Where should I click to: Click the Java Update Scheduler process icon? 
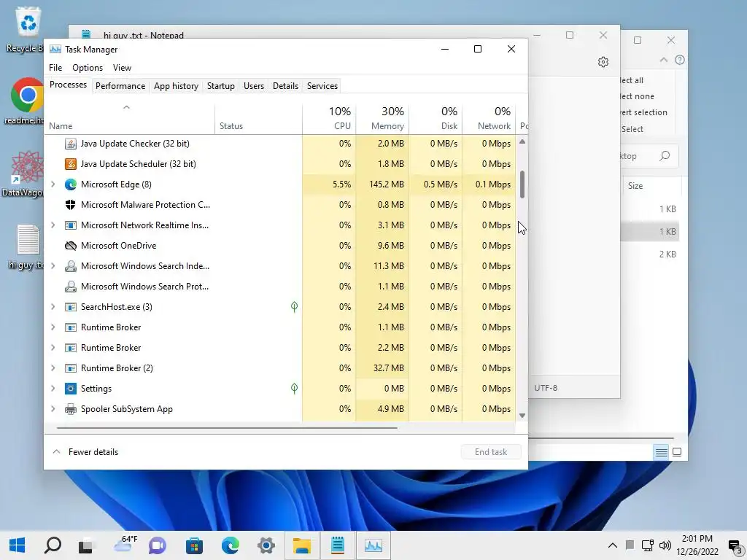click(x=71, y=164)
